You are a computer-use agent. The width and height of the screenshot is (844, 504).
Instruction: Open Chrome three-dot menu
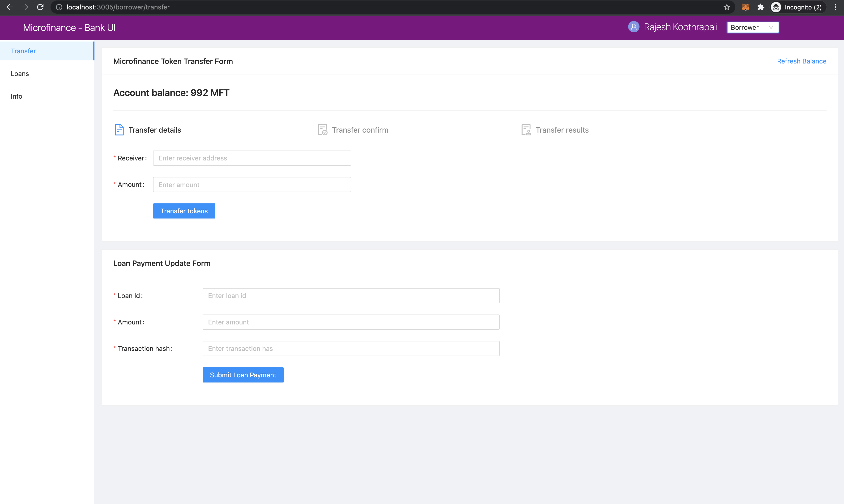click(835, 7)
